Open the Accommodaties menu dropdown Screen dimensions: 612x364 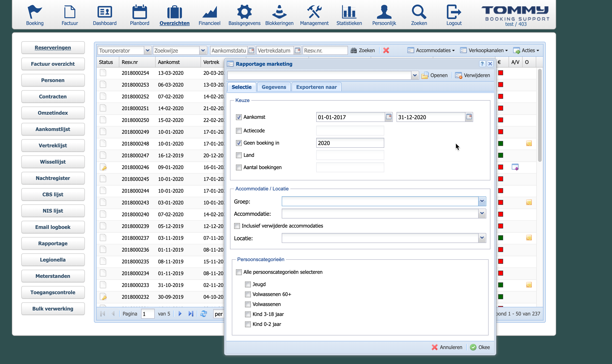pos(431,50)
